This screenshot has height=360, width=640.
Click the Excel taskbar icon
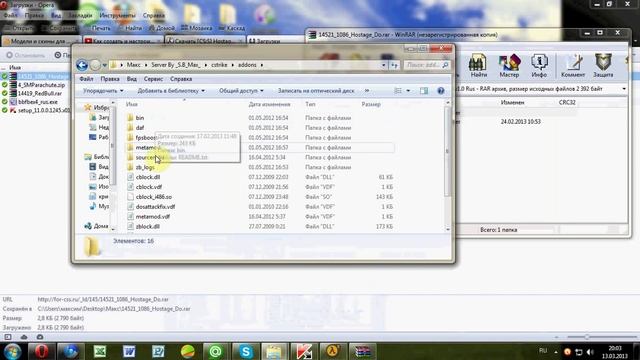click(x=100, y=351)
